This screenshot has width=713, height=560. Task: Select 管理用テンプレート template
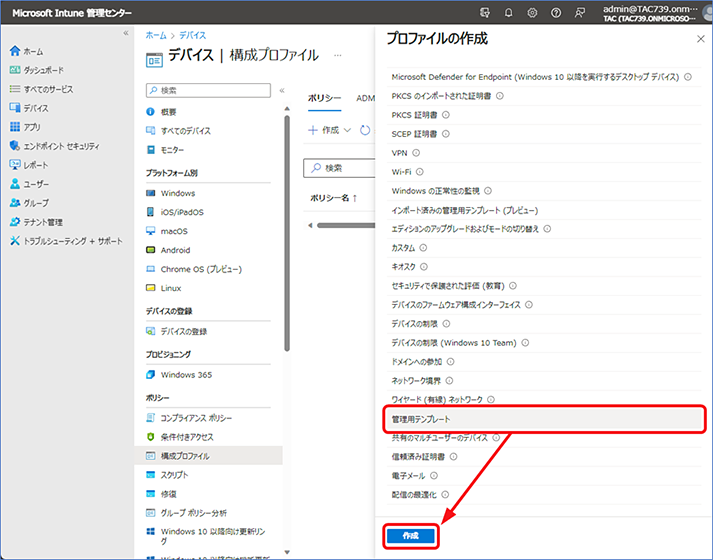pyautogui.click(x=544, y=419)
